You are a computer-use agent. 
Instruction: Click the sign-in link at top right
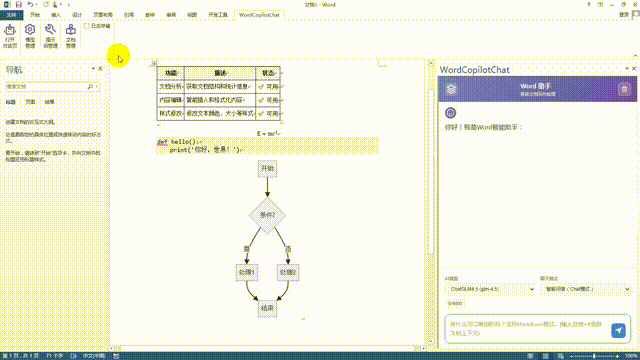[x=624, y=15]
